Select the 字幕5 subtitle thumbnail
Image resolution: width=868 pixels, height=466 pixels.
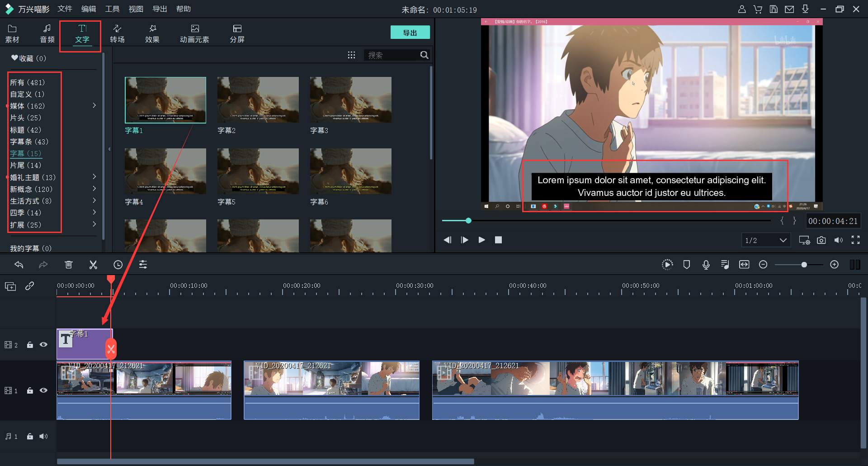(x=258, y=171)
